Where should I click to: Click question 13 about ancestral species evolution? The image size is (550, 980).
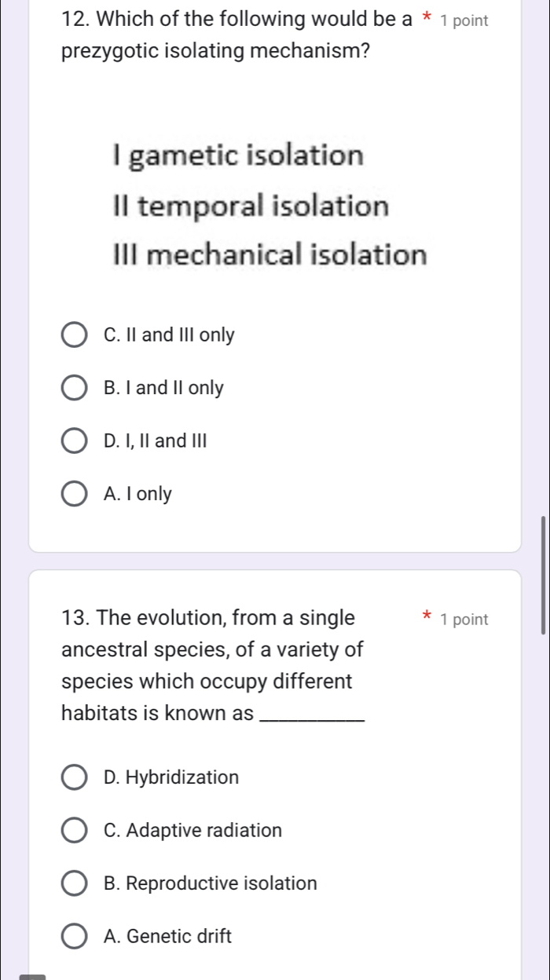tap(210, 665)
